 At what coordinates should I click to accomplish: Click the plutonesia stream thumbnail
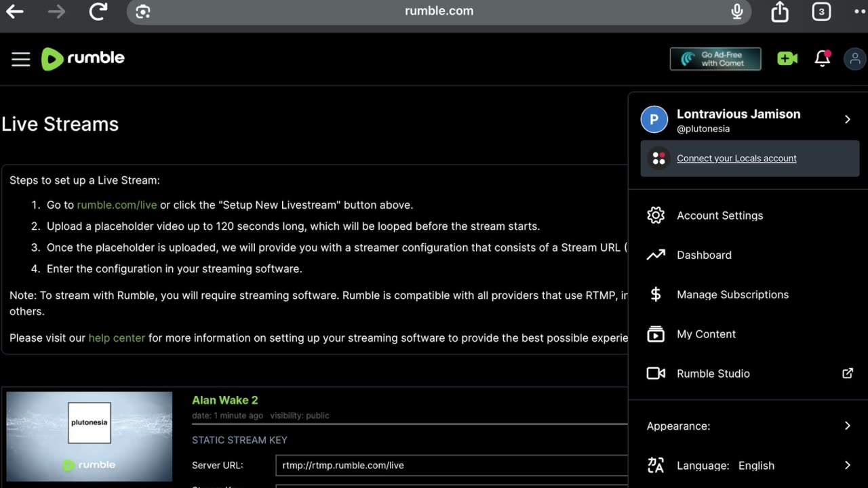click(x=90, y=436)
